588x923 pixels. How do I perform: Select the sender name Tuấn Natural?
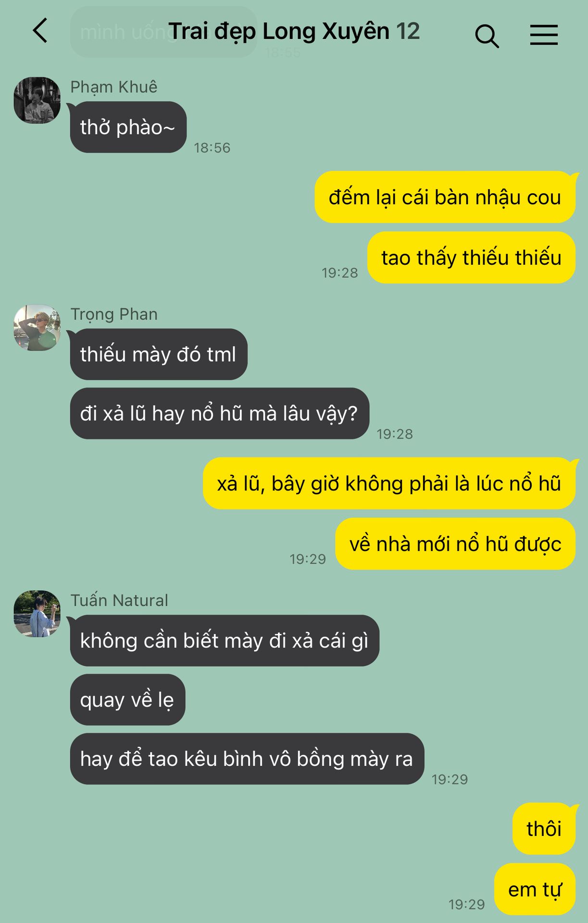[x=119, y=600]
